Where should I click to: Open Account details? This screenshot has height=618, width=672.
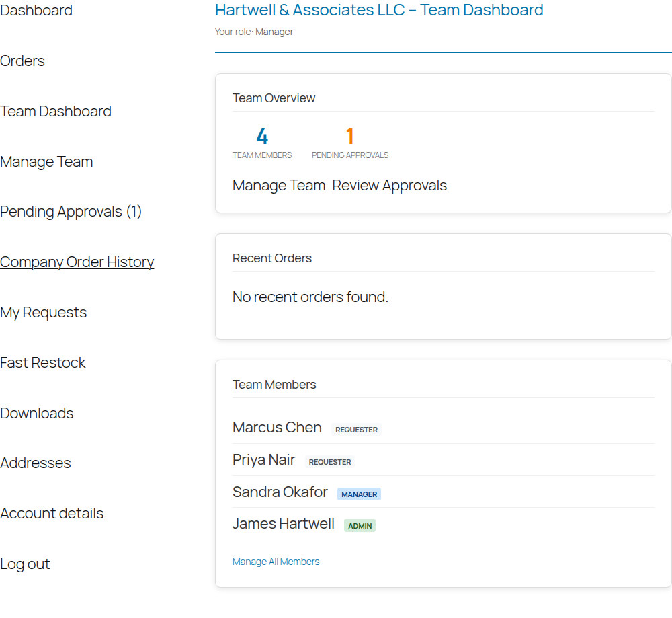(x=52, y=513)
